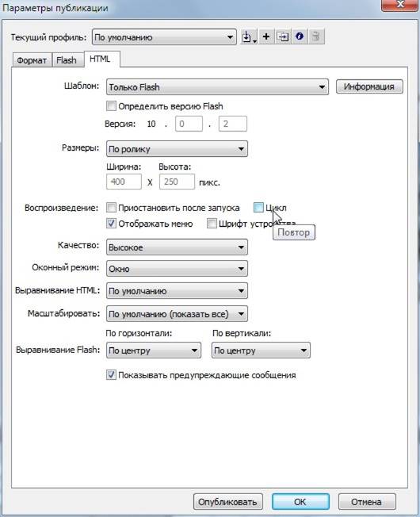This screenshot has height=517, width=420.
Task: Click the Информация button
Action: coord(369,86)
